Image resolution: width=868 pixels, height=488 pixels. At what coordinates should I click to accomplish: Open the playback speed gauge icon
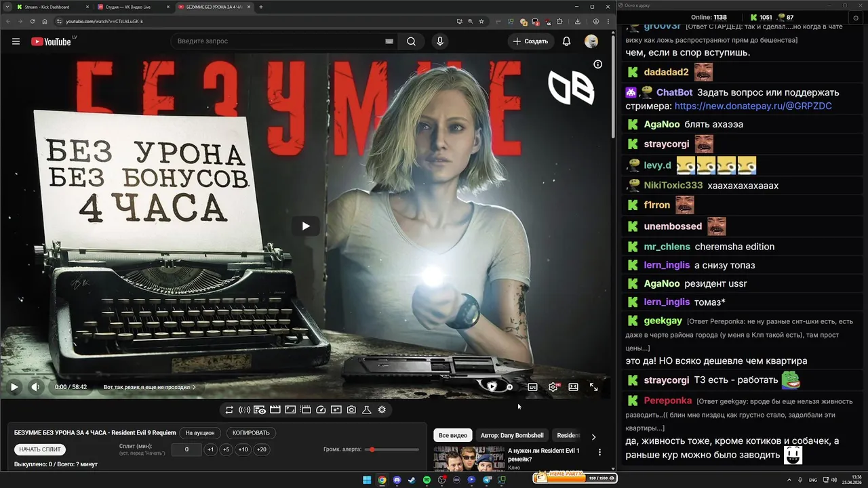(321, 409)
